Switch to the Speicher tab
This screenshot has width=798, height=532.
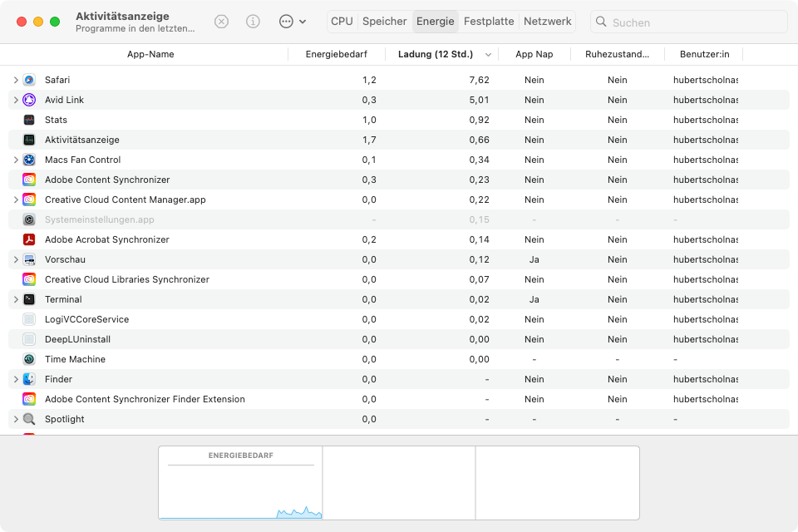click(x=385, y=22)
